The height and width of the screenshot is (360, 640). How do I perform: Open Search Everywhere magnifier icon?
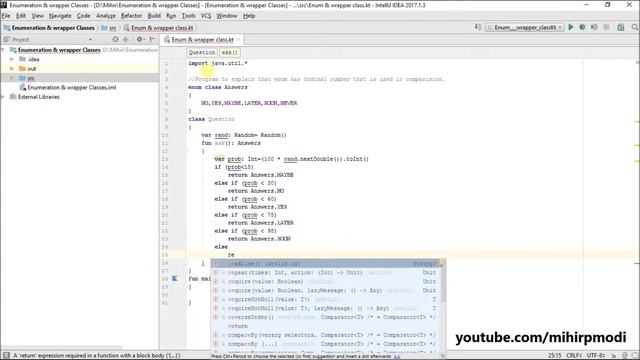[x=634, y=27]
